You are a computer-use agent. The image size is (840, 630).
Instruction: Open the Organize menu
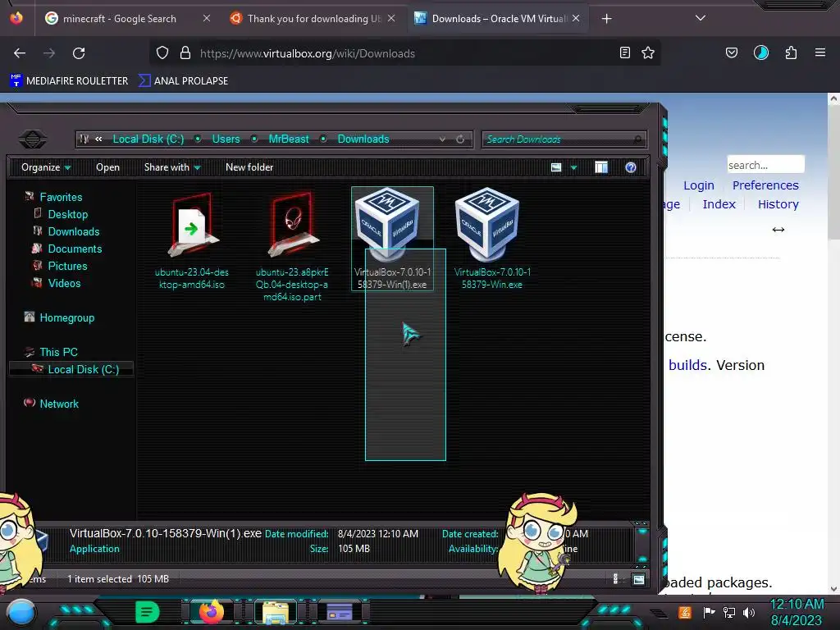(46, 167)
